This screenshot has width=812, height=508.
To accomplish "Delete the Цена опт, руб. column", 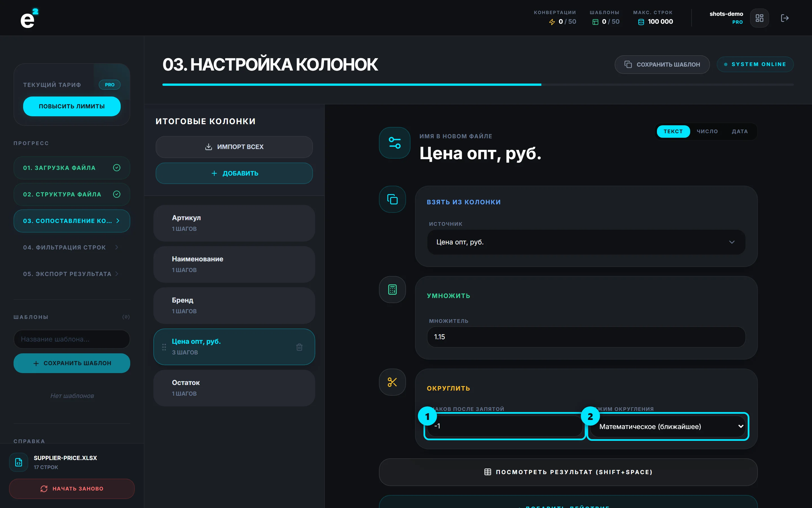I will (299, 347).
